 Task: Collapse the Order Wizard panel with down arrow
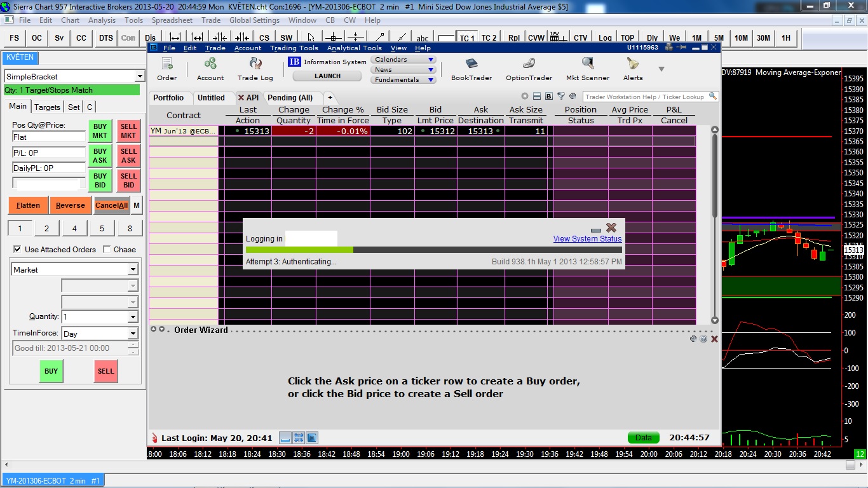161,329
